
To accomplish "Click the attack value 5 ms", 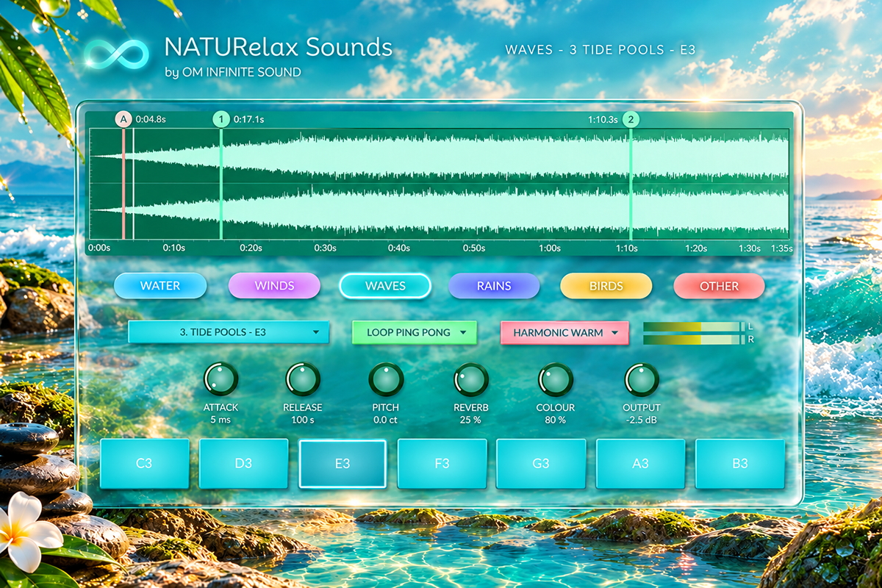I will (x=220, y=420).
